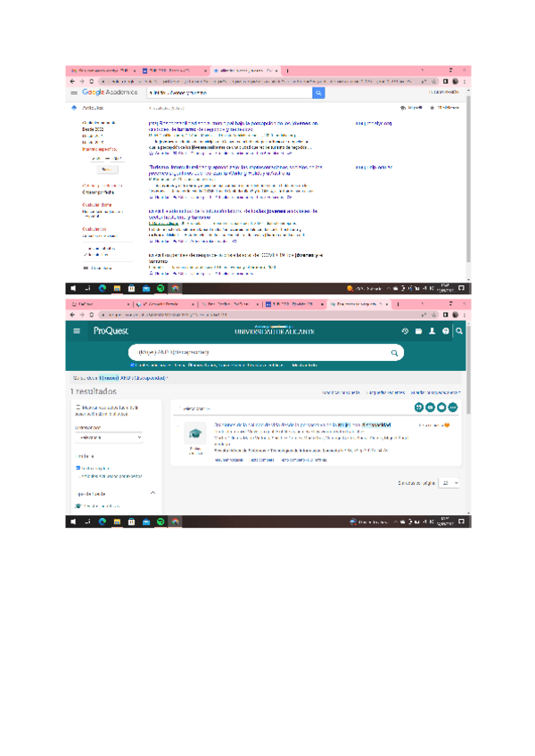Open the sort order dropdown in sidebar
The height and width of the screenshot is (756, 535).
tap(109, 438)
